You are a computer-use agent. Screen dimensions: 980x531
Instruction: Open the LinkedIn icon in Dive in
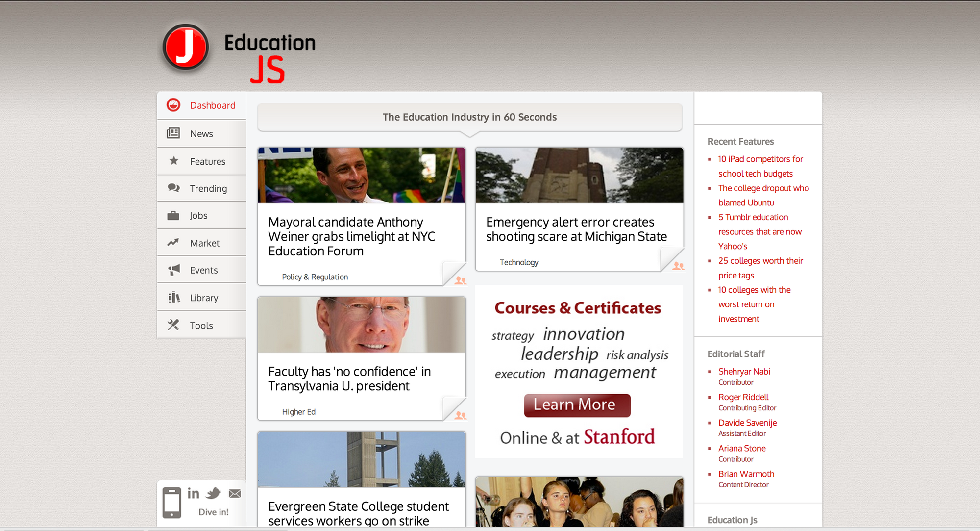pos(194,493)
